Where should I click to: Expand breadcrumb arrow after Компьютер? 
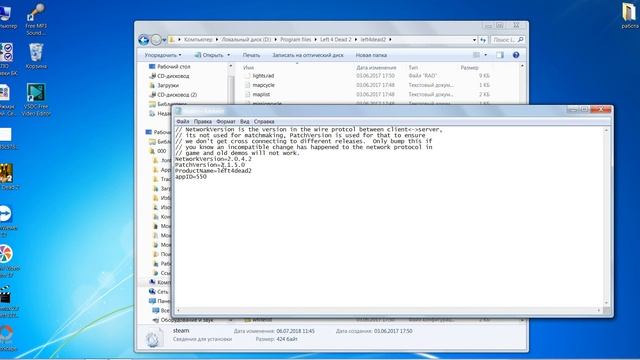pos(217,40)
